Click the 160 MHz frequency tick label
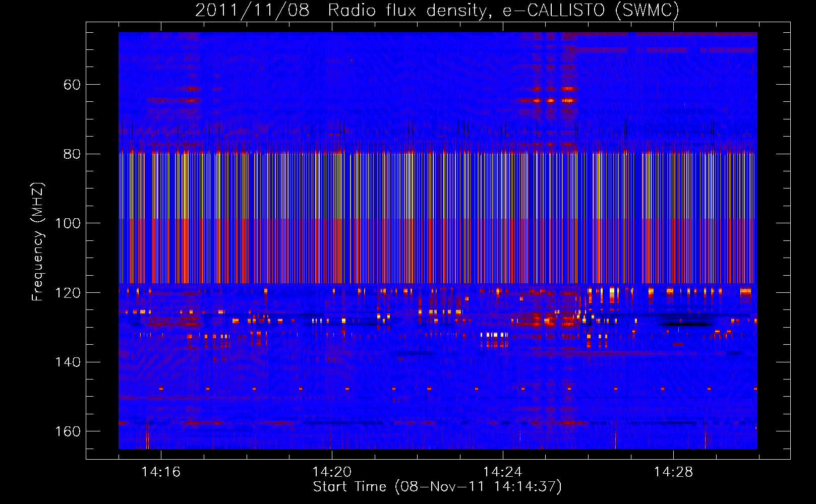The height and width of the screenshot is (504, 816). 68,431
